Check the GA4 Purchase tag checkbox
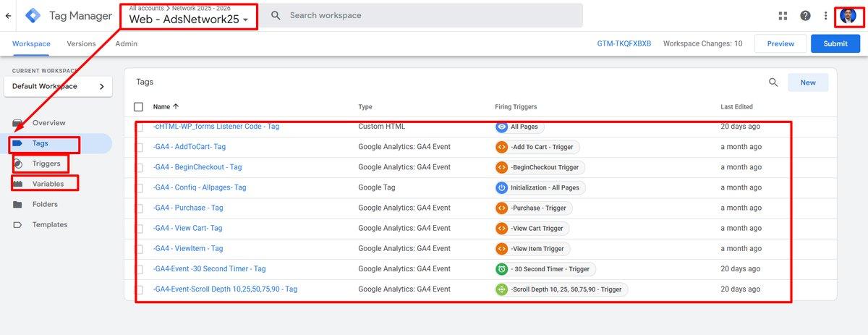Viewport: 868px width, 335px height. pyautogui.click(x=139, y=208)
